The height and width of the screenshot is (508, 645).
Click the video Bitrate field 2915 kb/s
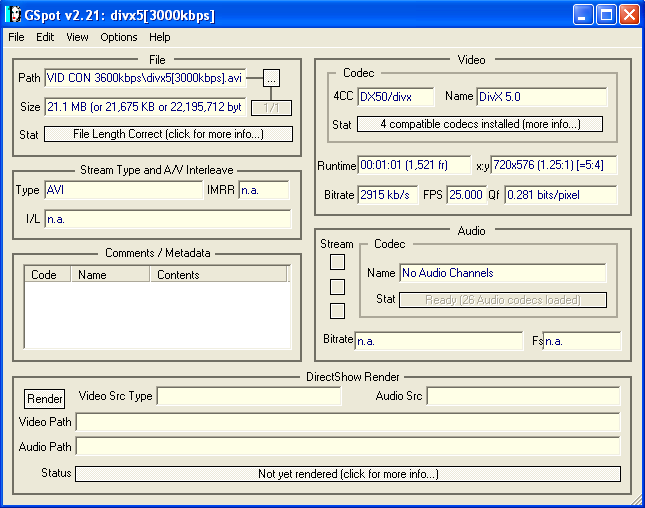387,195
